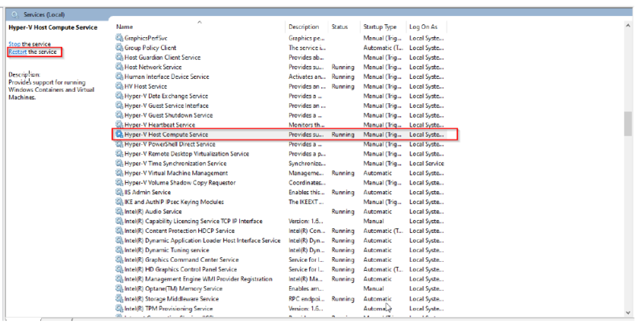Click the Hyper-V Host Compute Service gear icon
The width and height of the screenshot is (644, 324).
(120, 135)
